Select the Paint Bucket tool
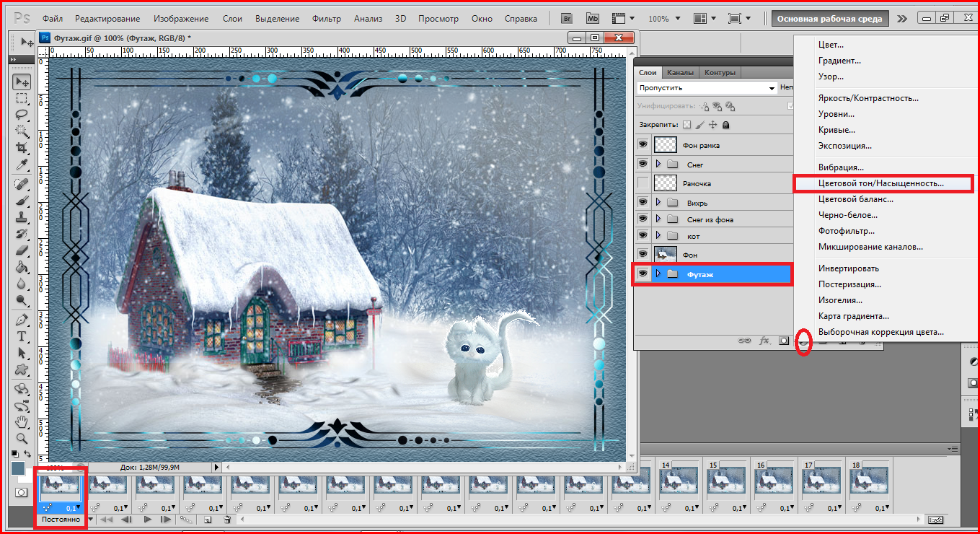Screen dimensions: 980x534 [22, 266]
